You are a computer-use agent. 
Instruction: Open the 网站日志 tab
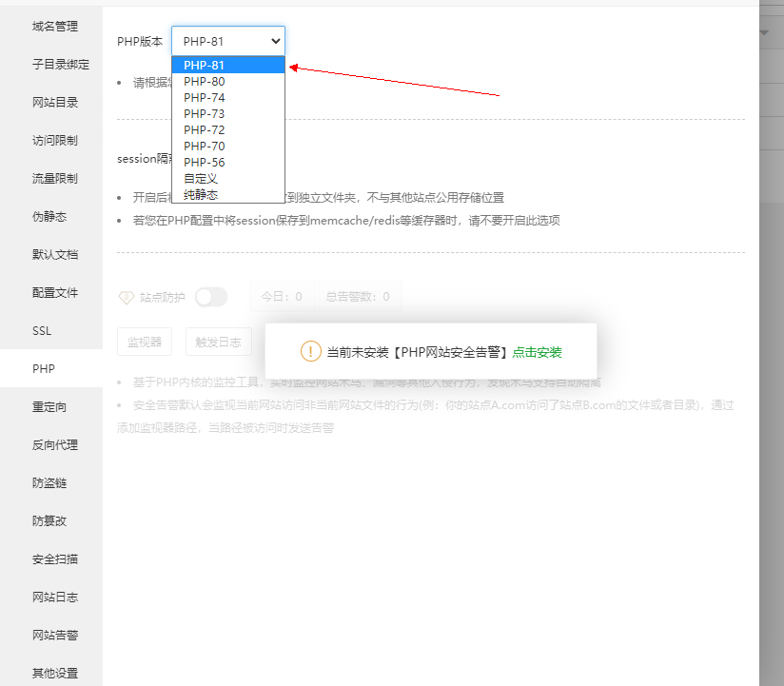(55, 598)
